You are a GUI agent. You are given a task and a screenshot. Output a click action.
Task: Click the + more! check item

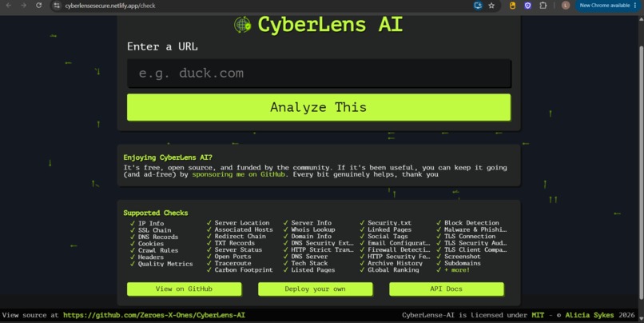[x=457, y=270]
